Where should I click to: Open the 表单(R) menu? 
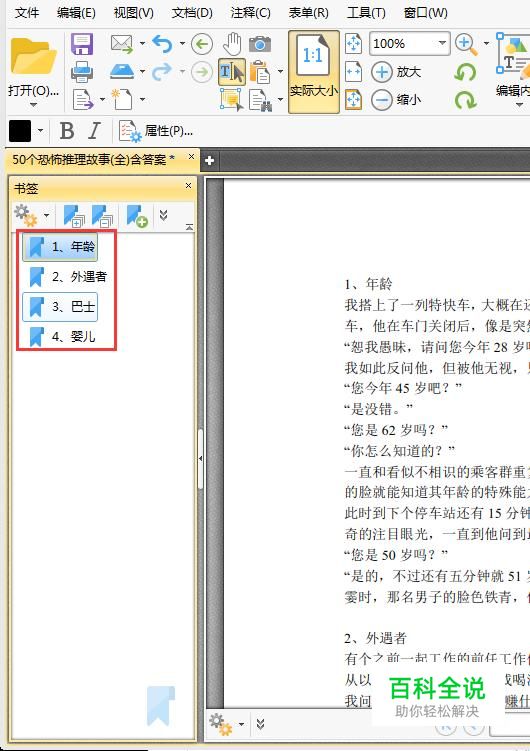click(x=308, y=12)
